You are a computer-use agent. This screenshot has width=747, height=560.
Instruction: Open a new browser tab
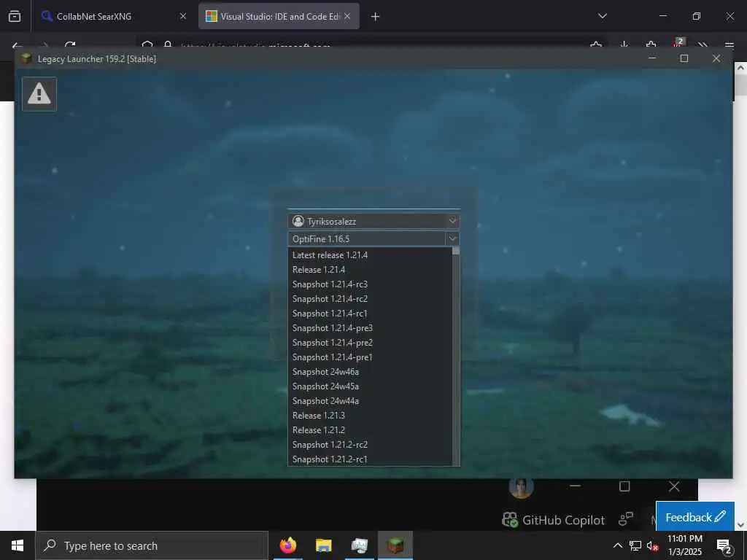[376, 17]
